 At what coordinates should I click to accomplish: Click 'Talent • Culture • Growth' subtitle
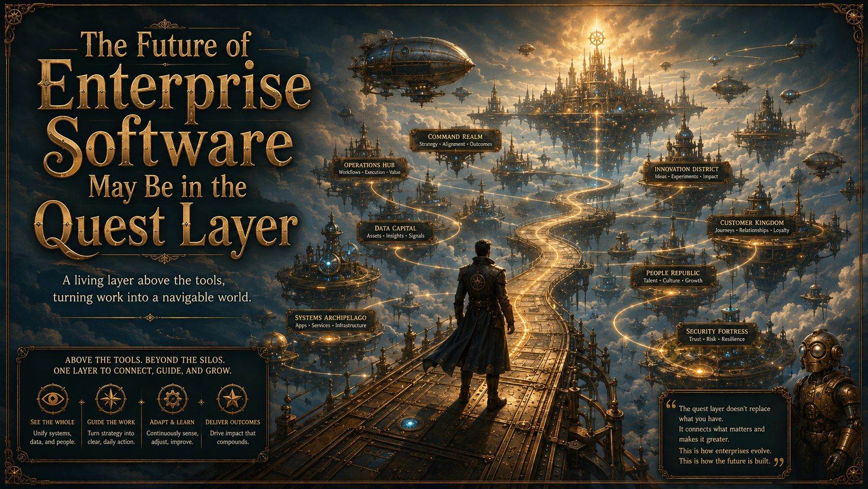(673, 280)
